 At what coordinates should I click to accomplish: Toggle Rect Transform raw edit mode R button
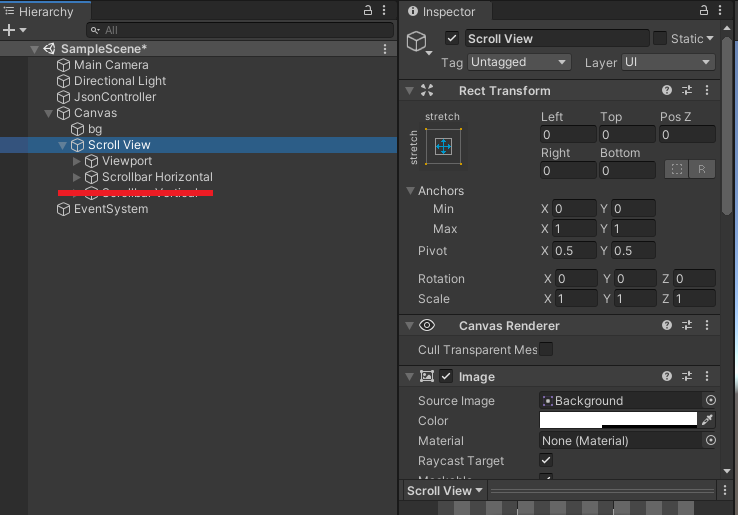pyautogui.click(x=702, y=169)
